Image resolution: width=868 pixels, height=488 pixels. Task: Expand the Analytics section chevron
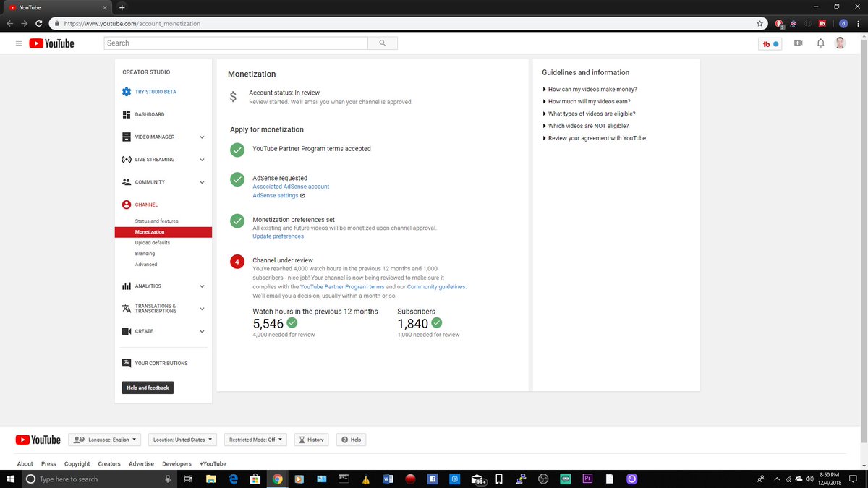pyautogui.click(x=203, y=286)
